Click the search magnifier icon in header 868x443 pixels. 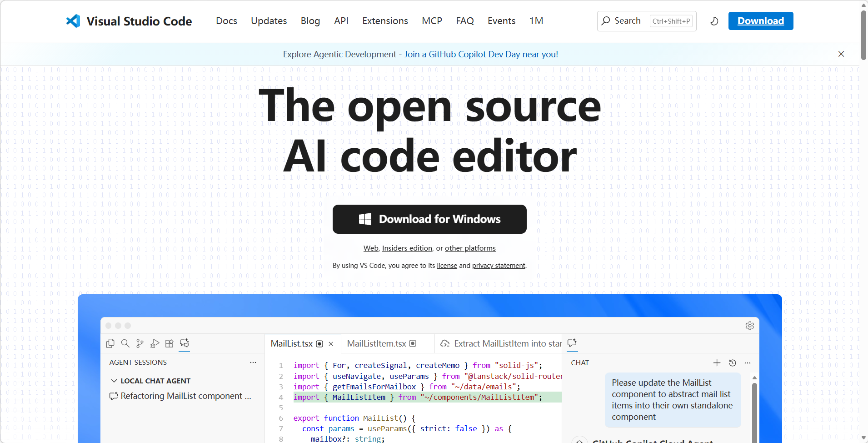click(606, 21)
